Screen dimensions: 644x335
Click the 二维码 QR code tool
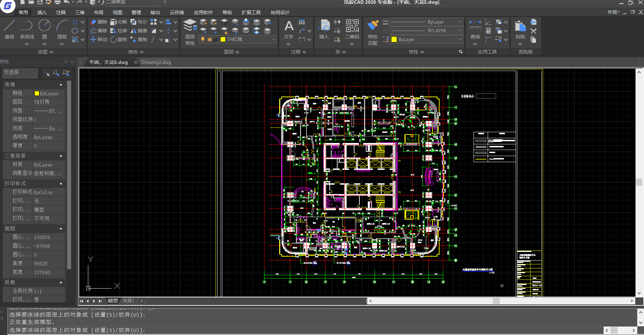click(352, 29)
